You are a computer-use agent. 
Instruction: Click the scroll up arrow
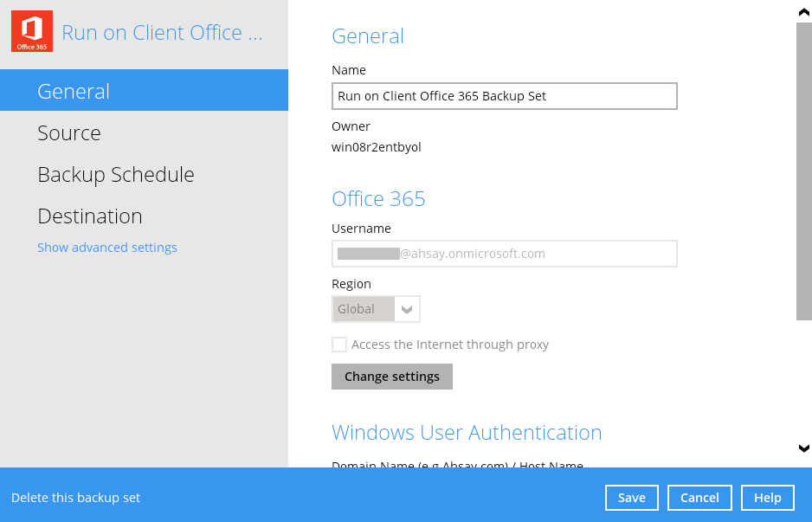tap(803, 12)
